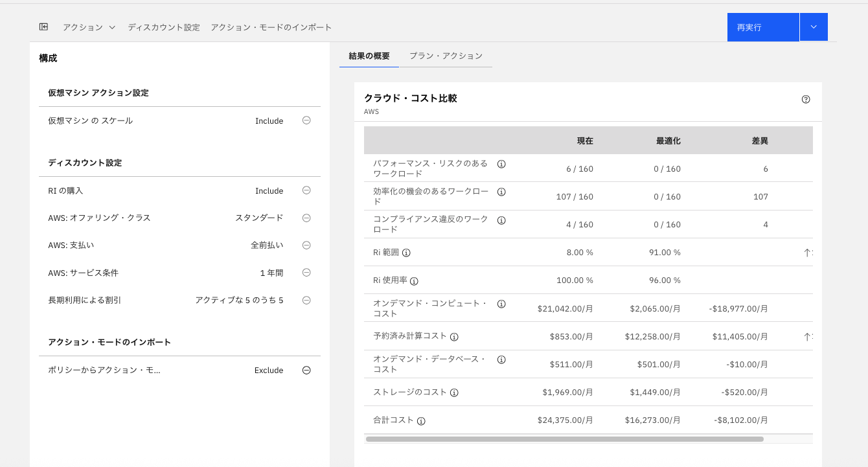Click info icon for コンプライアンス違反のワークロード
Screen dimensions: 868x467
(x=501, y=220)
